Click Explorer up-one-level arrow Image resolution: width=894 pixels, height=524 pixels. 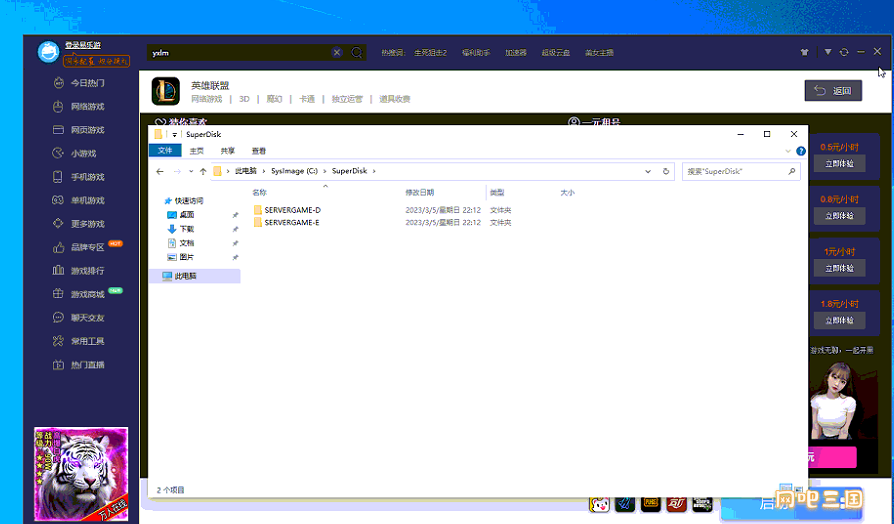pyautogui.click(x=203, y=171)
